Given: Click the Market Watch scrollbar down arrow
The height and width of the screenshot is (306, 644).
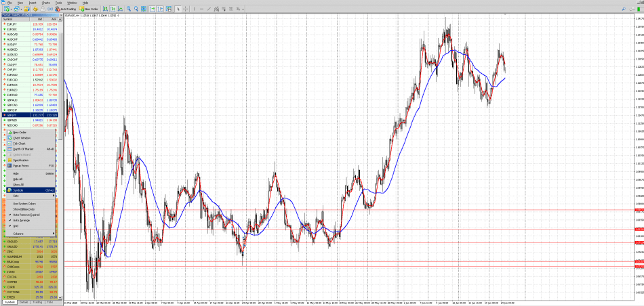Looking at the screenshot, I should [x=61, y=297].
